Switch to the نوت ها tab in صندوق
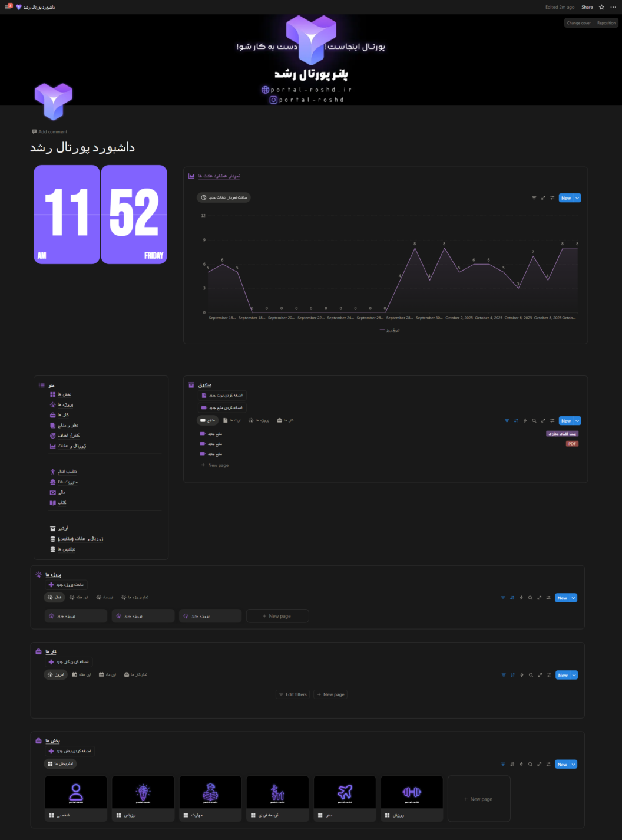This screenshot has height=840, width=622. 231,420
